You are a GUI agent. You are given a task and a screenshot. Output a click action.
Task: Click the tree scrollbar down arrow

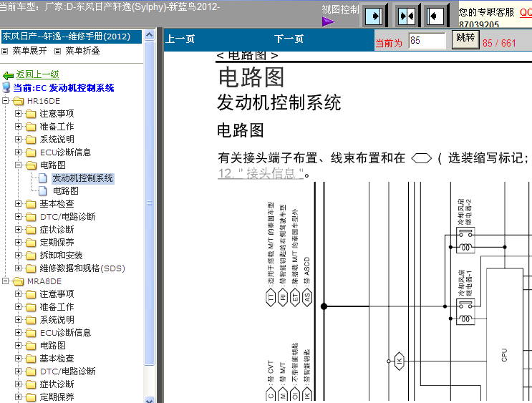149,399
